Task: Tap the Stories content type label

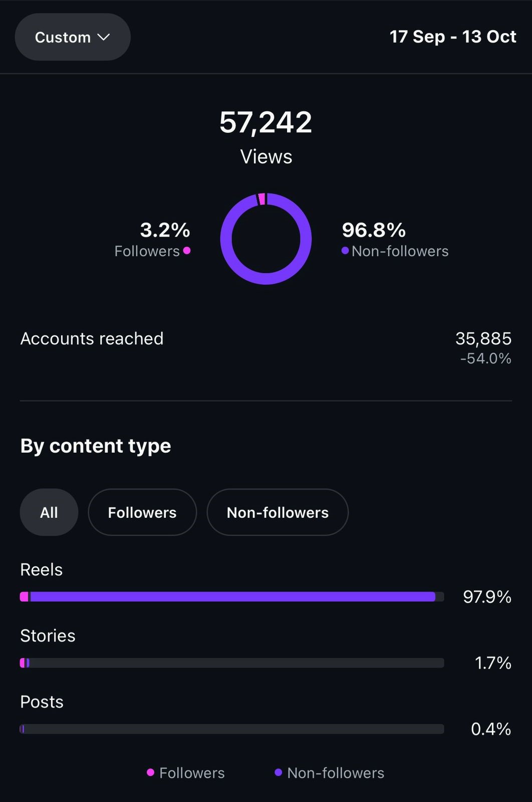Action: pos(48,636)
